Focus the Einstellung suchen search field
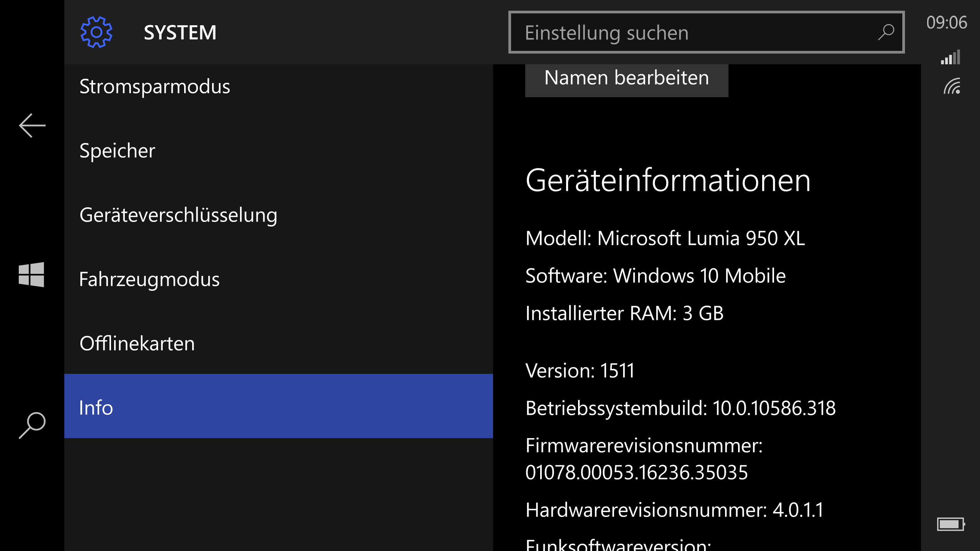The image size is (980, 551). (x=707, y=32)
